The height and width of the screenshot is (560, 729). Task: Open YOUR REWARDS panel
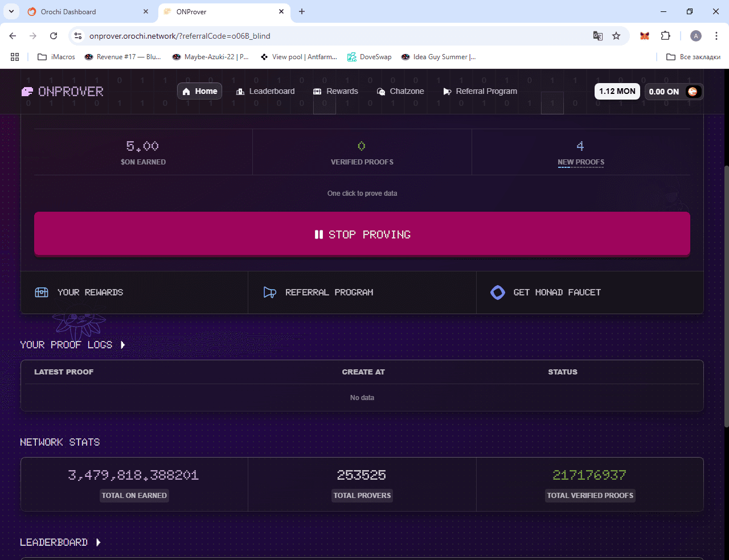pyautogui.click(x=134, y=293)
